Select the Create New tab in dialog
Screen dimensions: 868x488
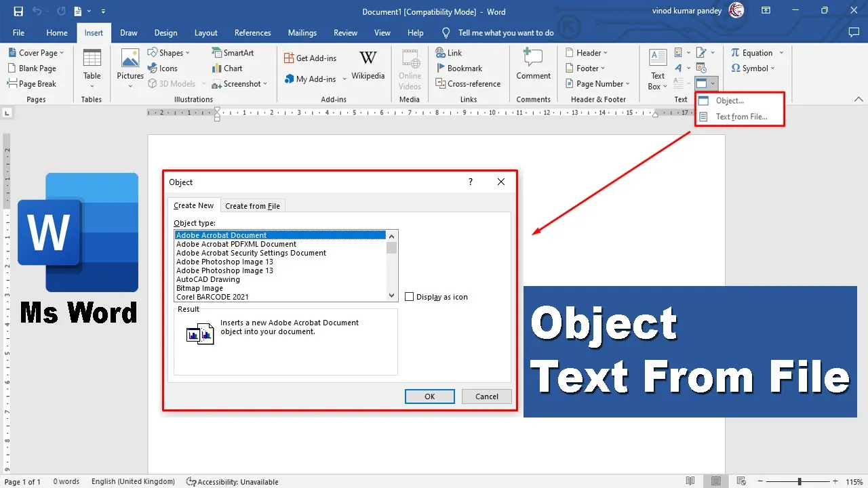tap(193, 205)
